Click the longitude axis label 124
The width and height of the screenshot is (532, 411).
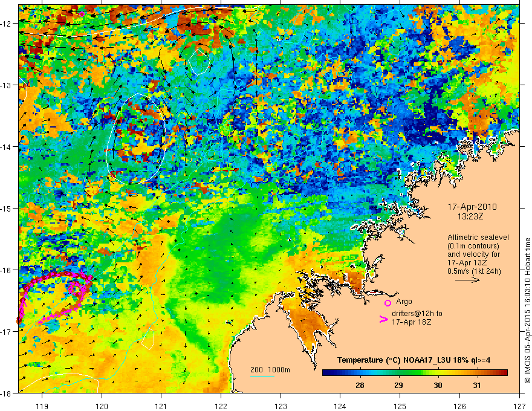coord(340,406)
